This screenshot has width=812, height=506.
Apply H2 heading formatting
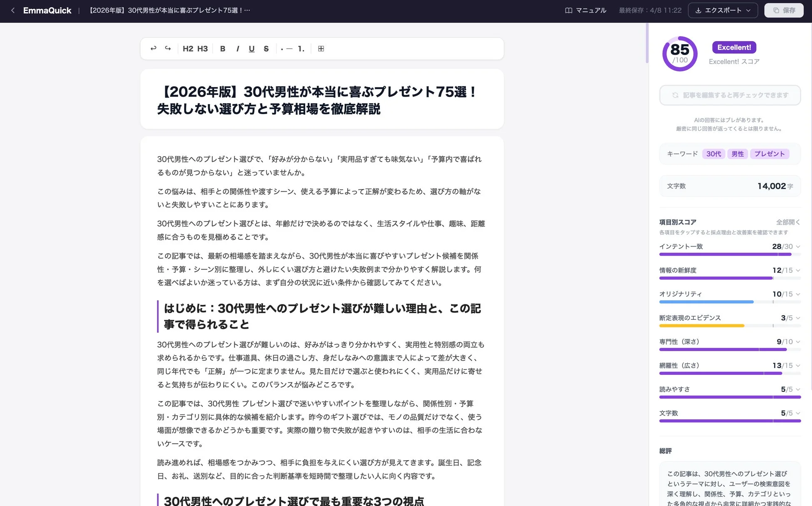[188, 48]
